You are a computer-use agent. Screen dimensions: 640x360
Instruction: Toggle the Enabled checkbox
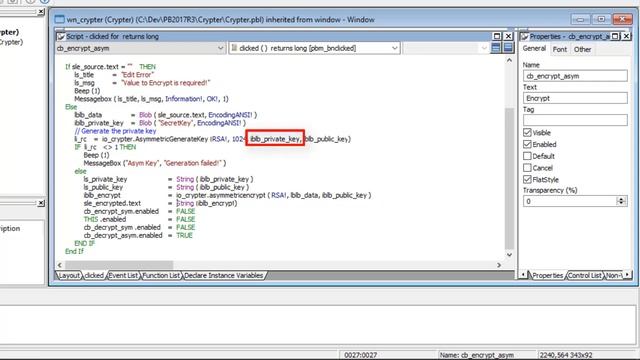pyautogui.click(x=527, y=144)
